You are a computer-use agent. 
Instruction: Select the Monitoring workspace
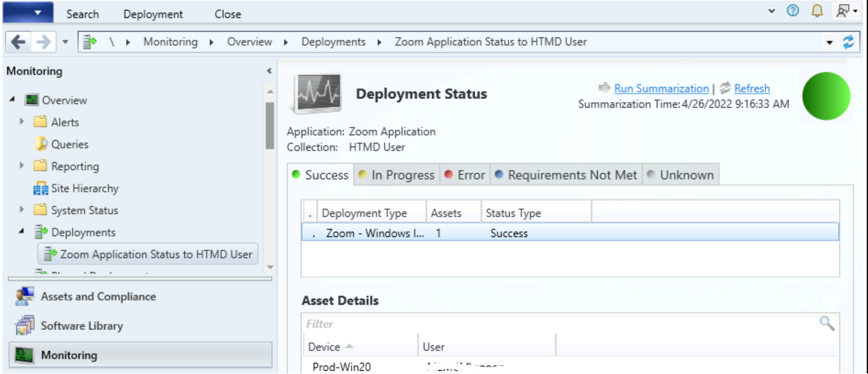[69, 356]
